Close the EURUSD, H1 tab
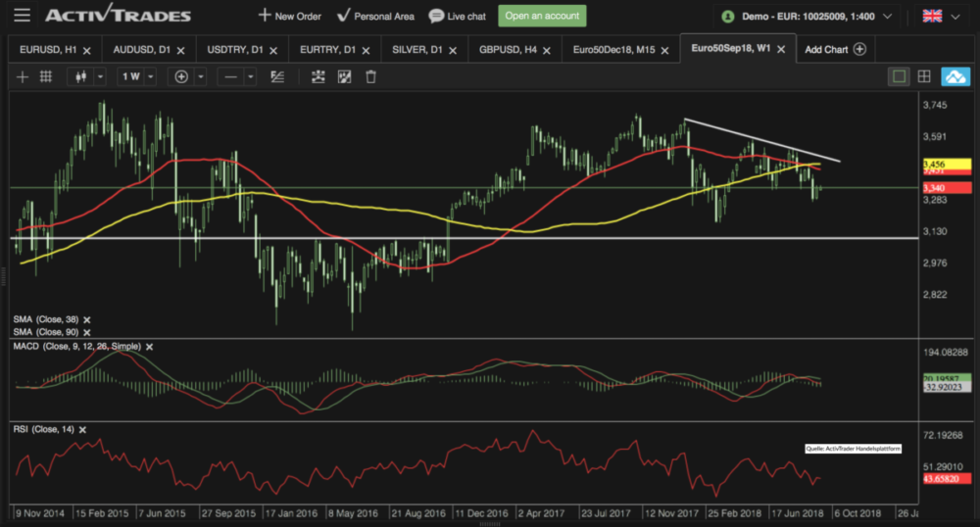Screen dimensions: 980x527 [87, 51]
